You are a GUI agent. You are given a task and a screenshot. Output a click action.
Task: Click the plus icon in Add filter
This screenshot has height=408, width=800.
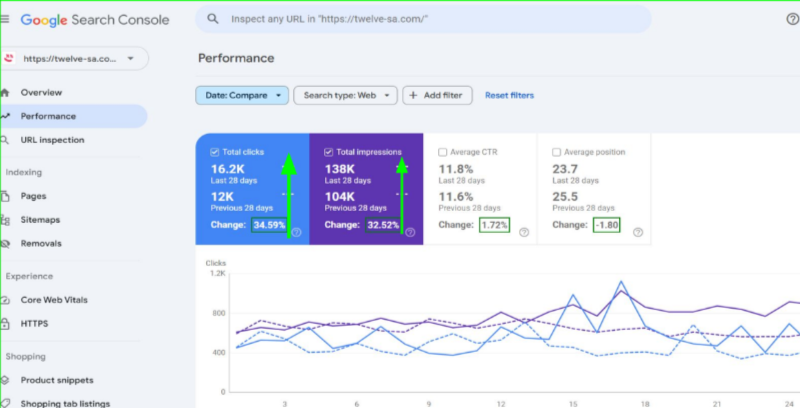click(x=413, y=95)
